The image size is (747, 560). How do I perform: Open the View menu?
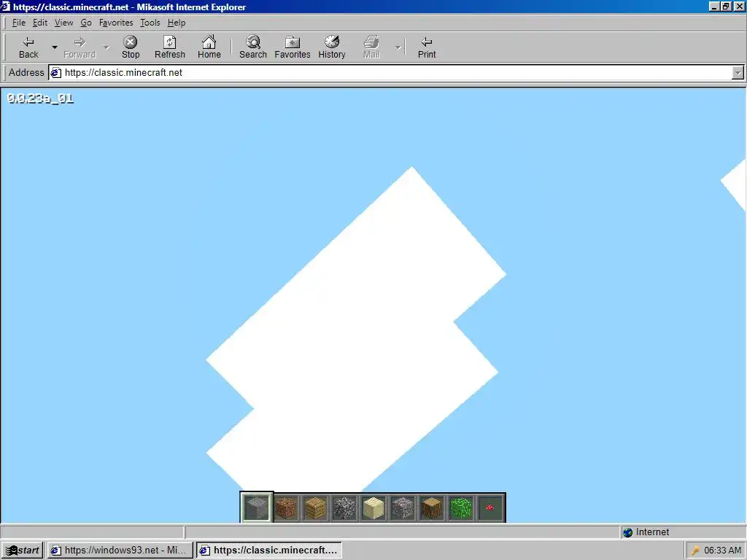[63, 23]
